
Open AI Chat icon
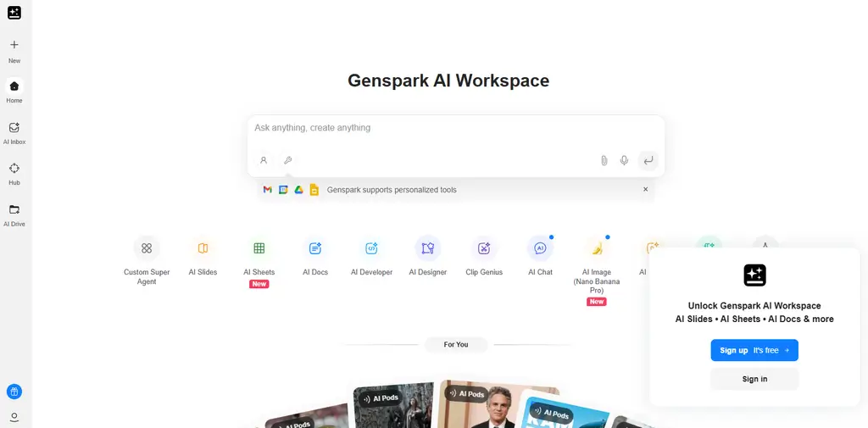[540, 248]
